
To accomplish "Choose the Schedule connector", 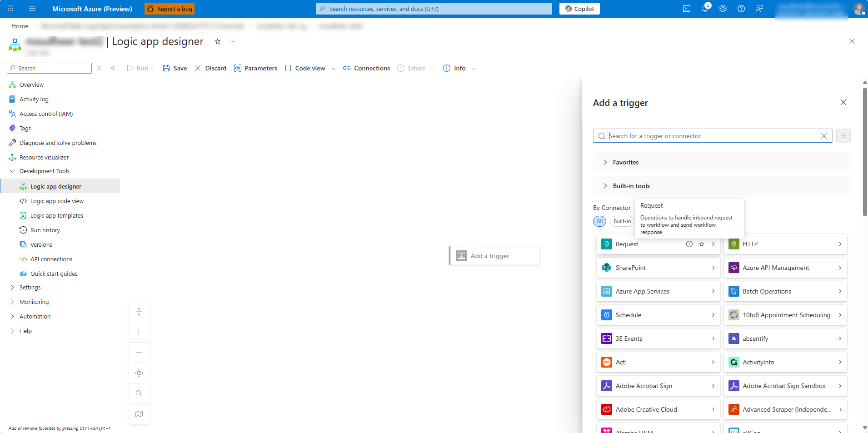I will click(x=658, y=315).
